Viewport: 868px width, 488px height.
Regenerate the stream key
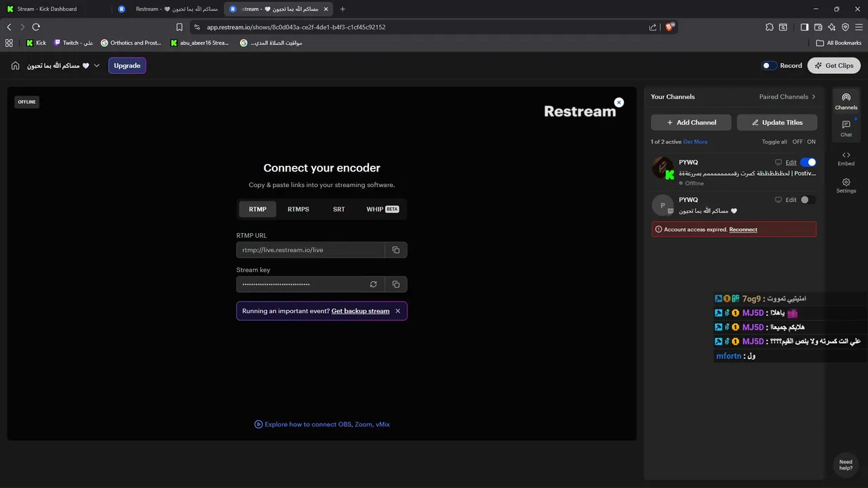[373, 284]
